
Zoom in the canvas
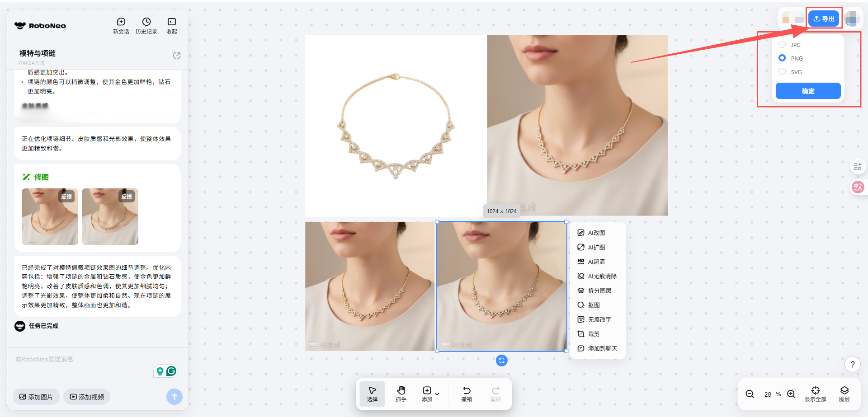(x=791, y=394)
